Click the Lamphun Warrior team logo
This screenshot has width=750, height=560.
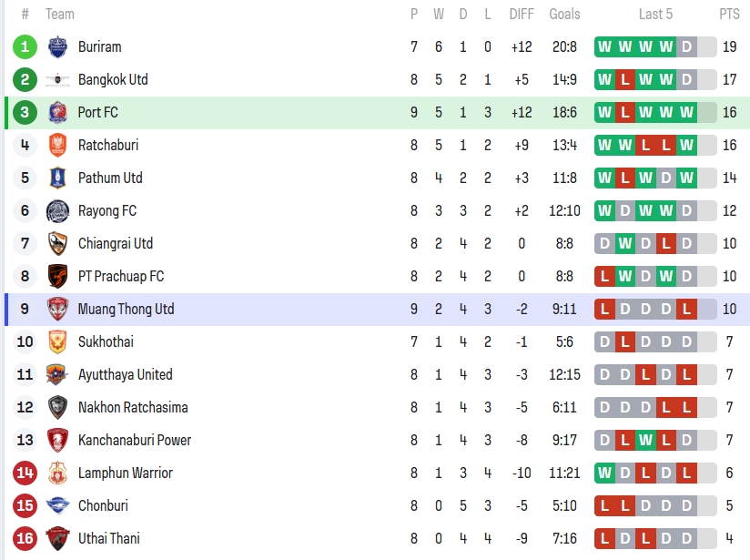(x=57, y=473)
